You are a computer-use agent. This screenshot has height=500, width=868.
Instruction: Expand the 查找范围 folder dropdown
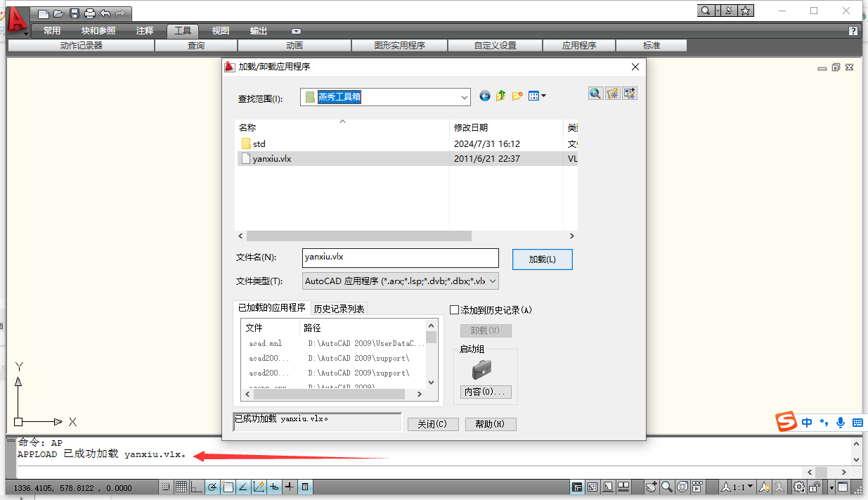coord(464,97)
